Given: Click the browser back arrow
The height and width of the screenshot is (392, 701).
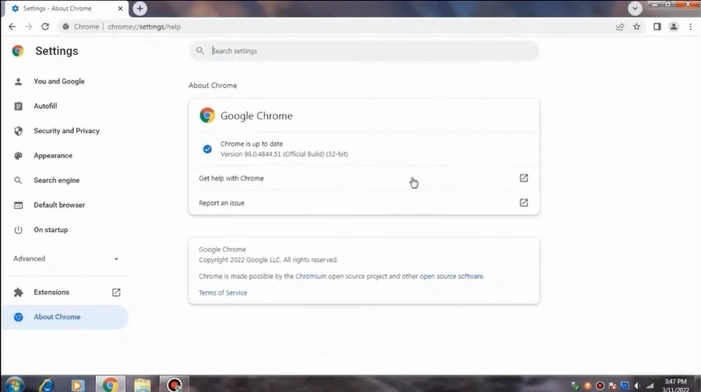Looking at the screenshot, I should (x=12, y=27).
